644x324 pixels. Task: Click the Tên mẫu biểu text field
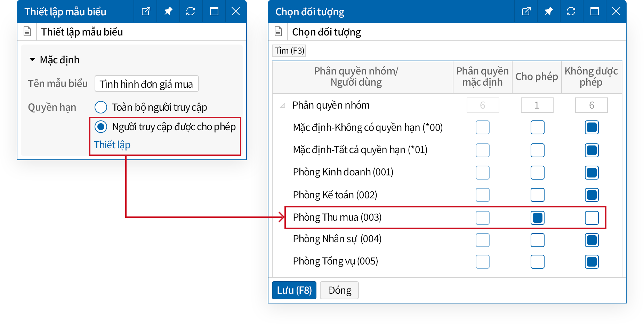point(146,84)
